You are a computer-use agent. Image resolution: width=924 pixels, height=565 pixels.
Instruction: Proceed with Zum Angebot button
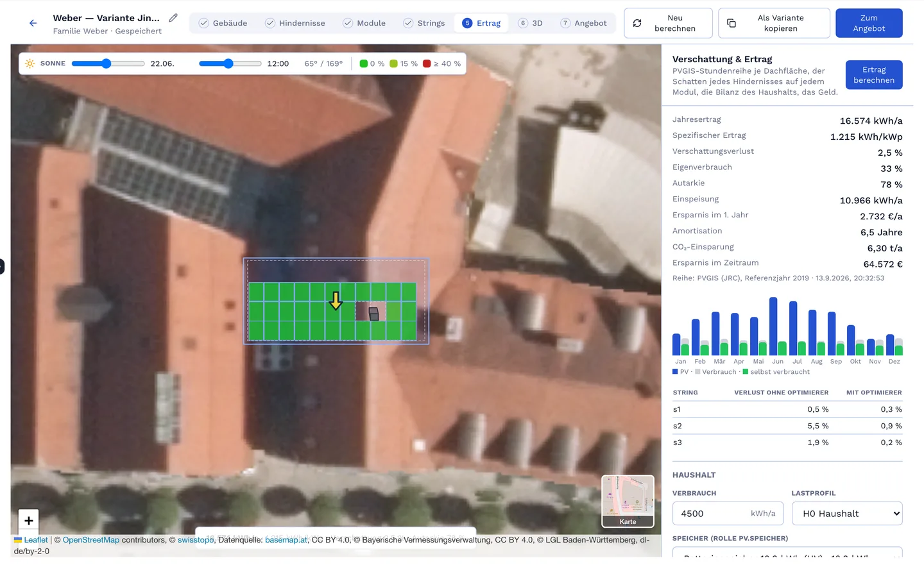869,23
